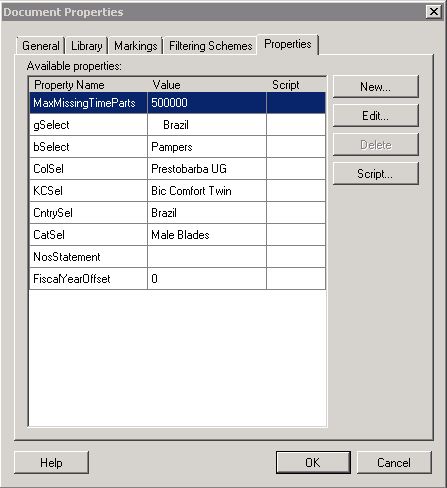Open the Library tab
Screen dimensions: 447x488
pyautogui.click(x=87, y=46)
